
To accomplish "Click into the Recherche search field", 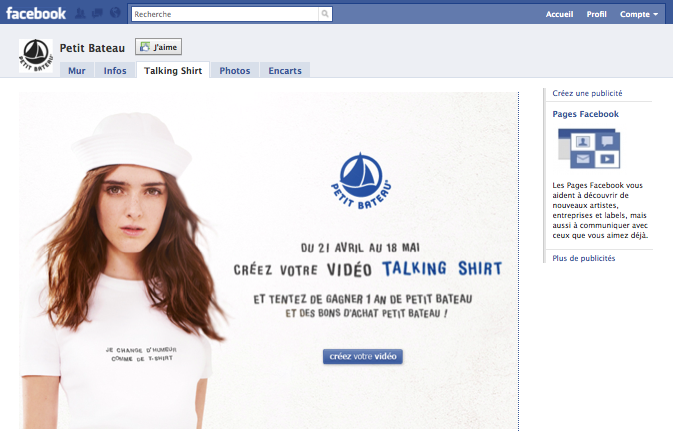I will click(225, 14).
